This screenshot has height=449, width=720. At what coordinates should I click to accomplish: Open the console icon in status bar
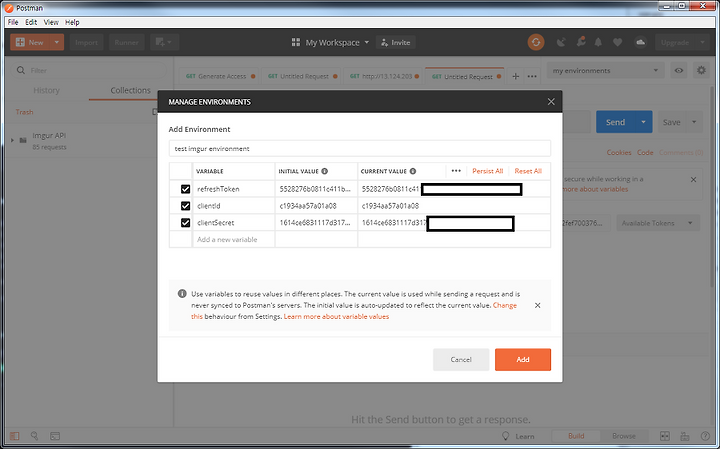[55, 436]
